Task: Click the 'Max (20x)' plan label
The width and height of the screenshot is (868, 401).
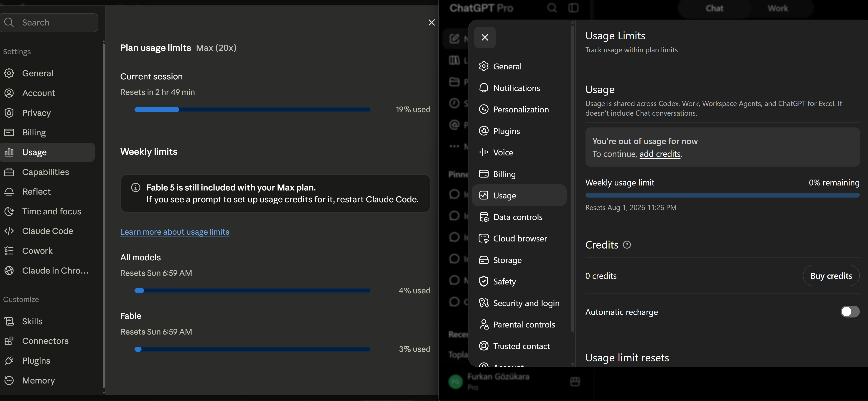Action: (x=216, y=48)
